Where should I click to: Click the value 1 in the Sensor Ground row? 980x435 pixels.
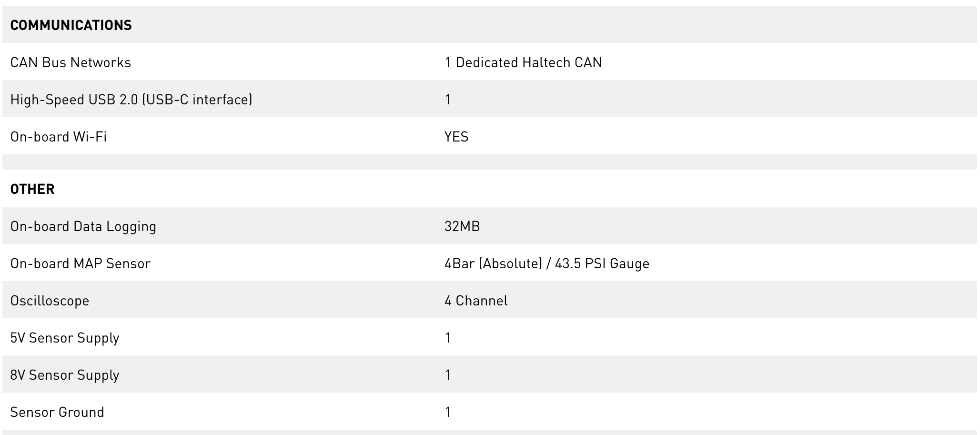point(448,412)
